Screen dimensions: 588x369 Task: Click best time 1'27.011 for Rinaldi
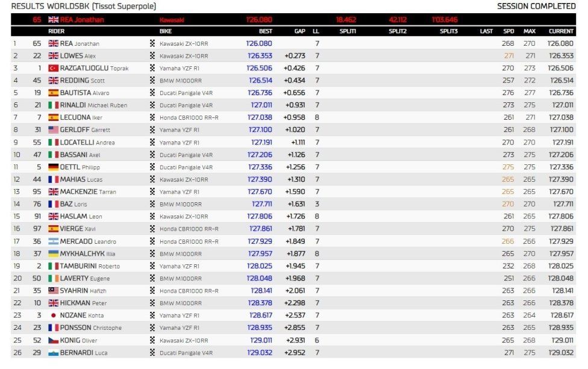[261, 105]
